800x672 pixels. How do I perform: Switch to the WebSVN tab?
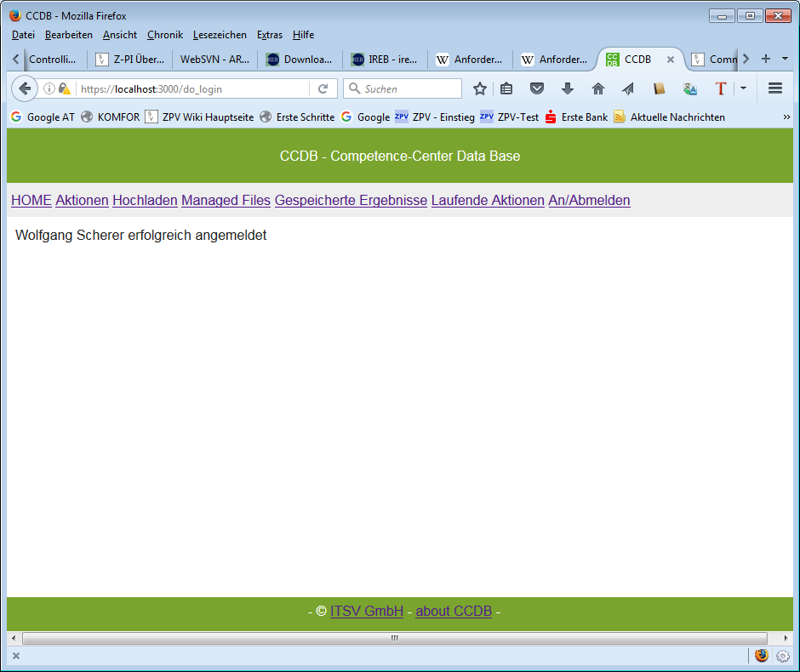[x=214, y=60]
